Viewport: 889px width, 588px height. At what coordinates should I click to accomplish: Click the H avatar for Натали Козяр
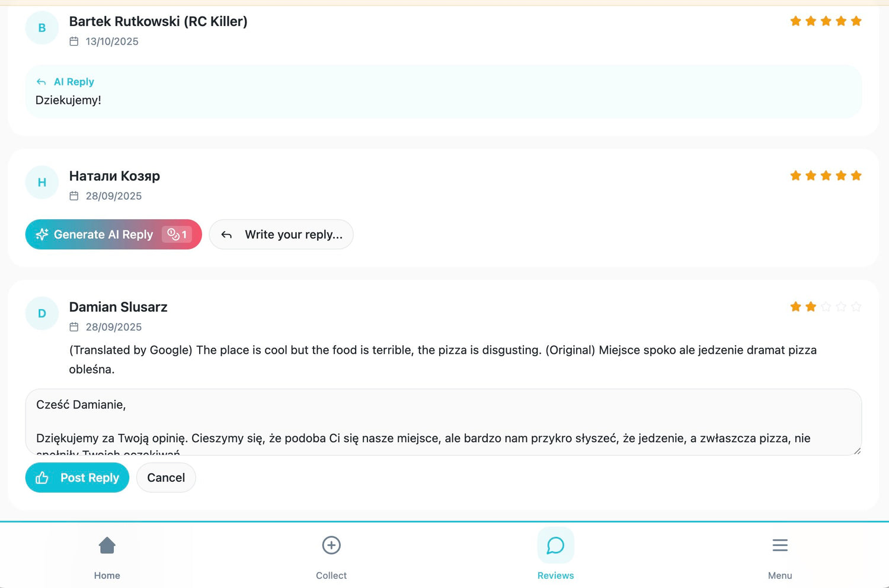(x=42, y=183)
